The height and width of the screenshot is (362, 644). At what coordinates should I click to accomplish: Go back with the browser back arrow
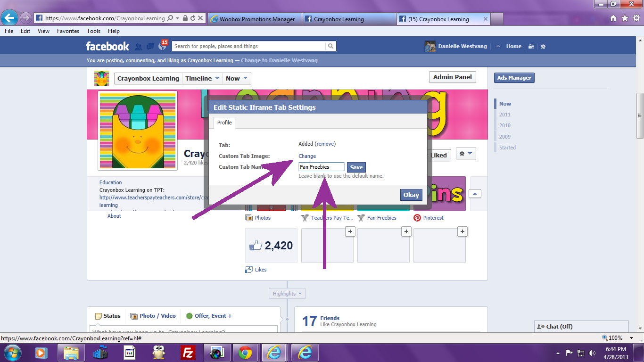(x=9, y=18)
